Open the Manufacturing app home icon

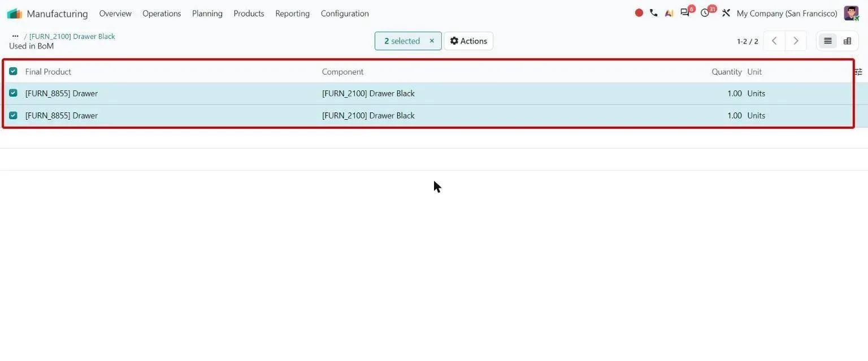14,14
